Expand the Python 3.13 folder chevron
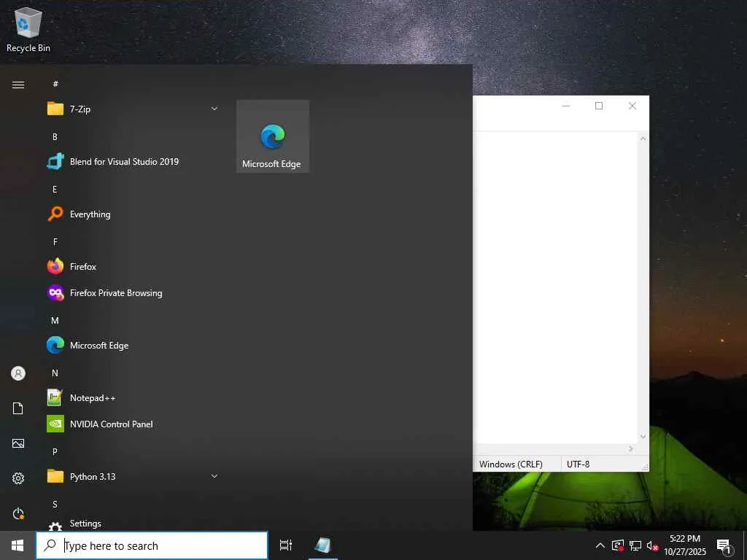 tap(214, 476)
